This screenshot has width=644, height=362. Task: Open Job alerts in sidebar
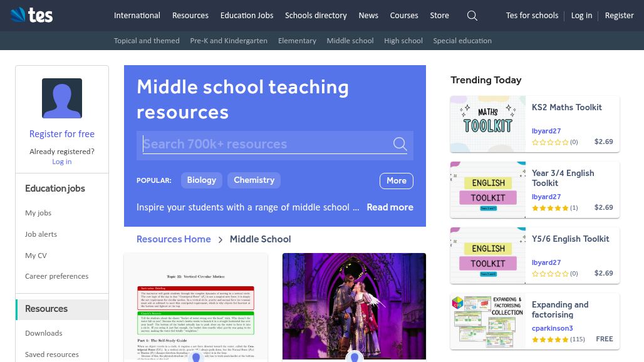pyautogui.click(x=41, y=234)
